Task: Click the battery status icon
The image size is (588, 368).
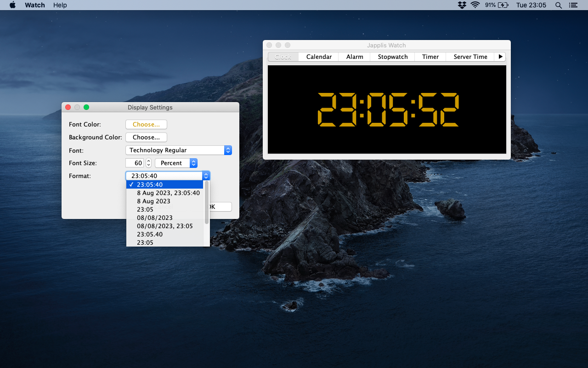Action: click(503, 5)
